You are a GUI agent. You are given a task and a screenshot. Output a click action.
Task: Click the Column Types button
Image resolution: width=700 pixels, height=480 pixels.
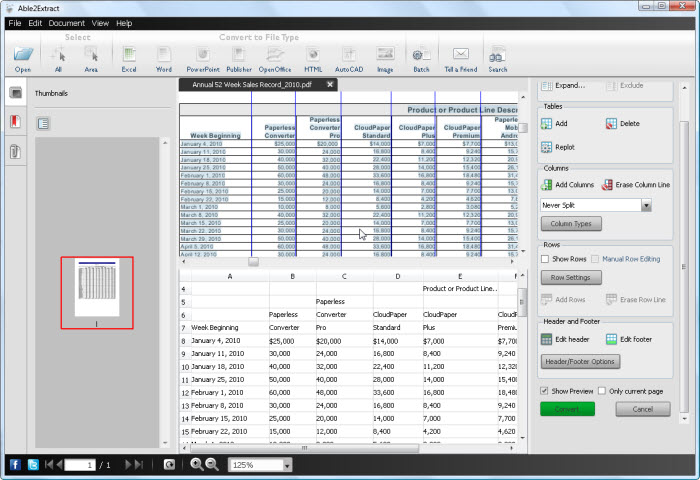[571, 224]
